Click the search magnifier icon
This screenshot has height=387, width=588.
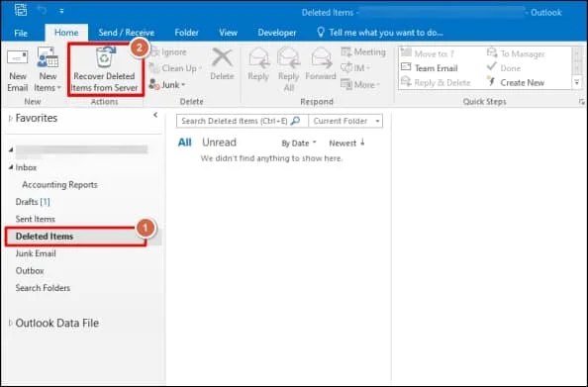(296, 121)
